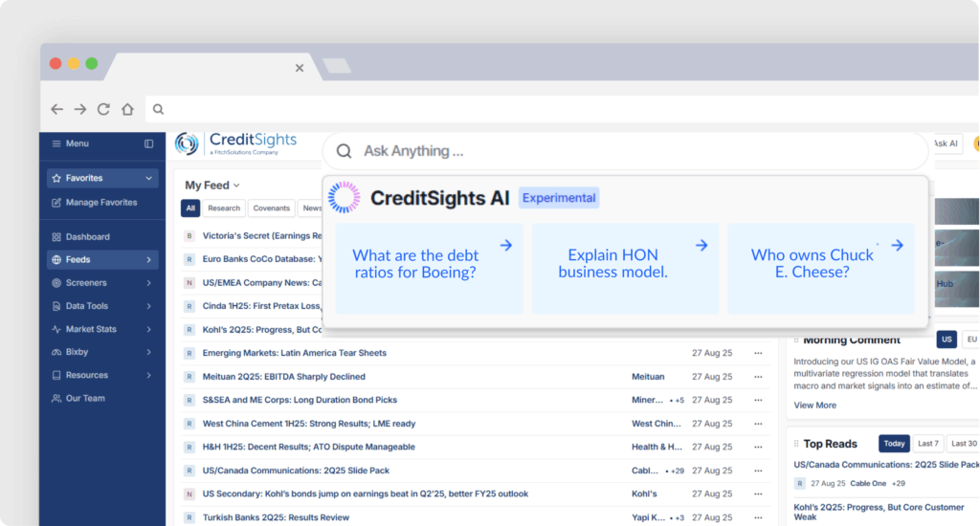Click the Favorites star icon
Image resolution: width=980 pixels, height=526 pixels.
point(56,178)
